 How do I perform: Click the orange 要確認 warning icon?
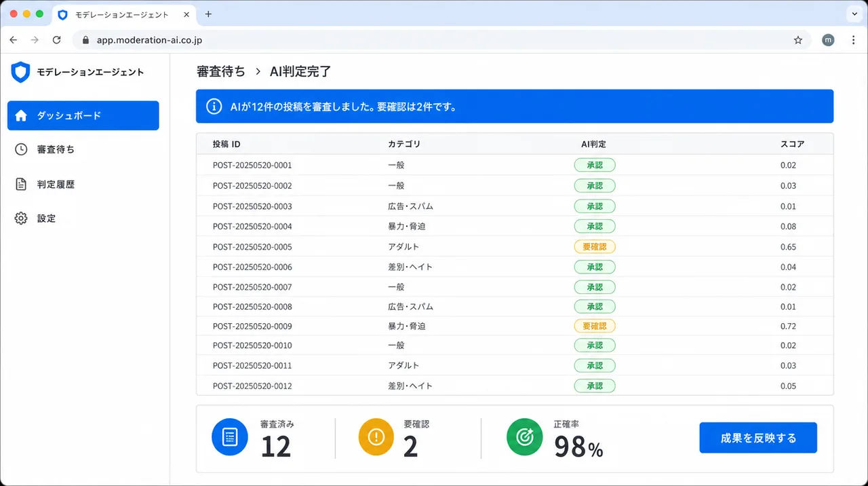(x=376, y=437)
